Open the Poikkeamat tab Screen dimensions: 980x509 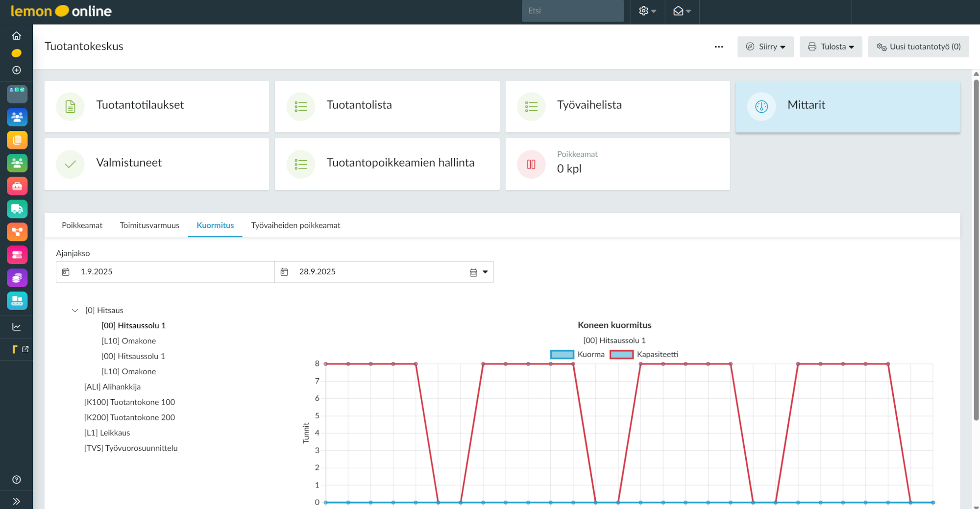[x=81, y=225]
